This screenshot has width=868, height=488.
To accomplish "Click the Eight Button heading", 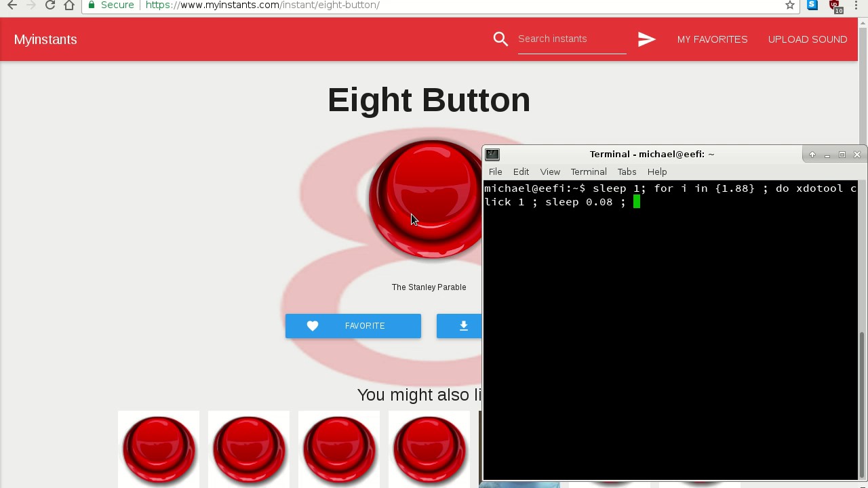I will click(x=429, y=100).
